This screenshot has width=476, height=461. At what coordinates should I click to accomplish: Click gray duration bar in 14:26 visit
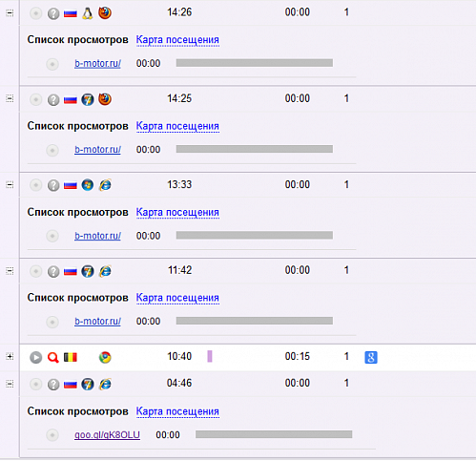(x=255, y=63)
